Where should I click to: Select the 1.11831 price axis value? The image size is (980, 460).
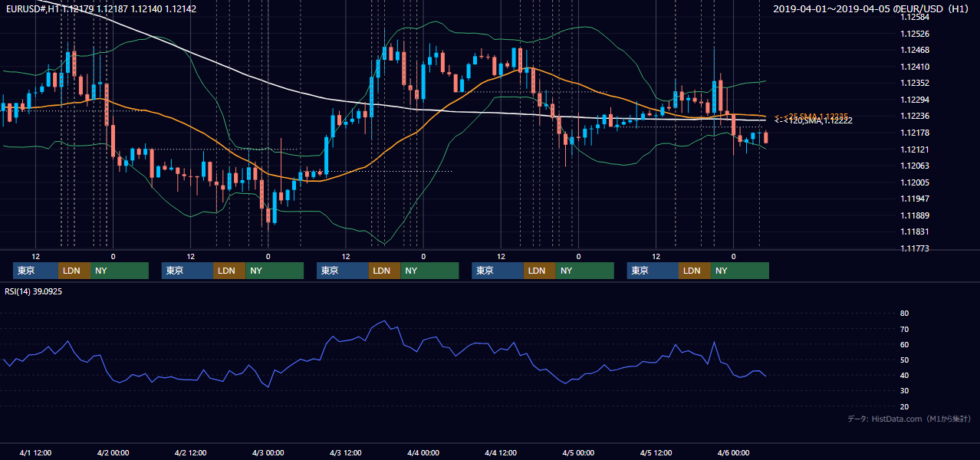coord(915,232)
